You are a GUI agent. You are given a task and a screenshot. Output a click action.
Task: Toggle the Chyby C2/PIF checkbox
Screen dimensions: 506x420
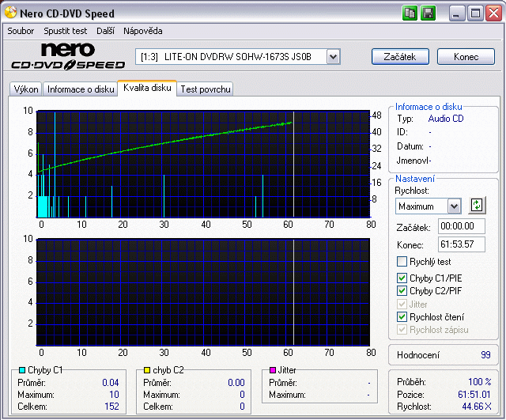click(x=402, y=291)
